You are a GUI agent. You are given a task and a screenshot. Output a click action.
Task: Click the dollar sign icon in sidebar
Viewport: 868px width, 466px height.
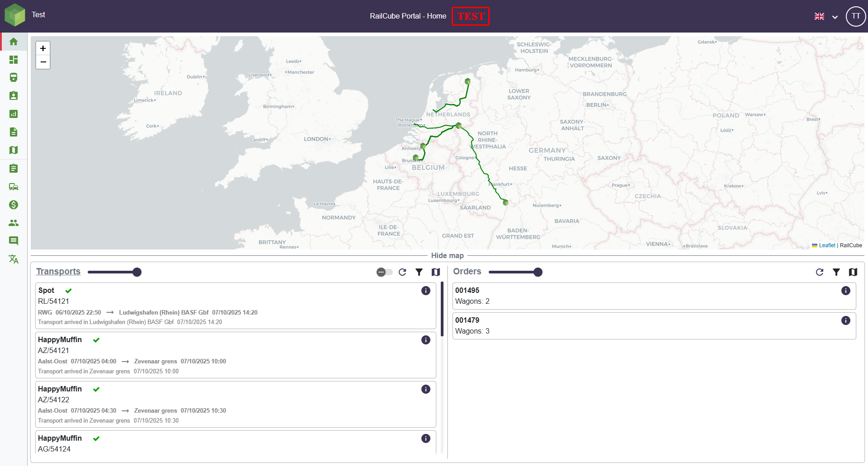[x=14, y=205]
